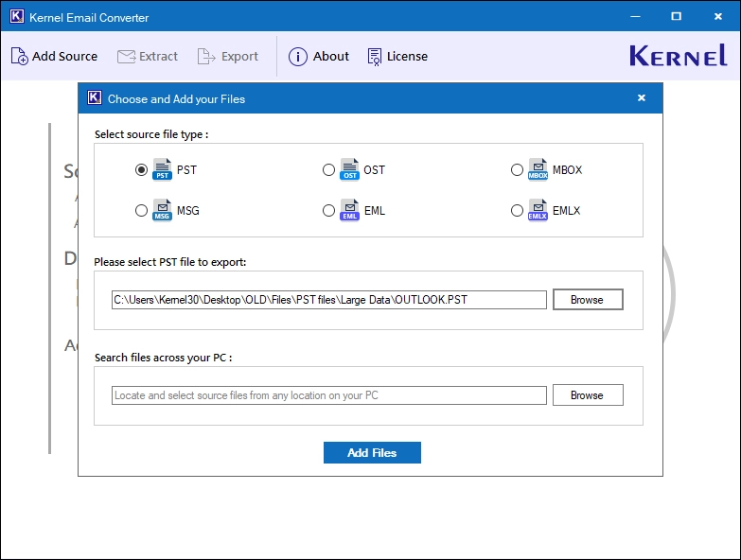Click the MSG file type icon

click(162, 211)
